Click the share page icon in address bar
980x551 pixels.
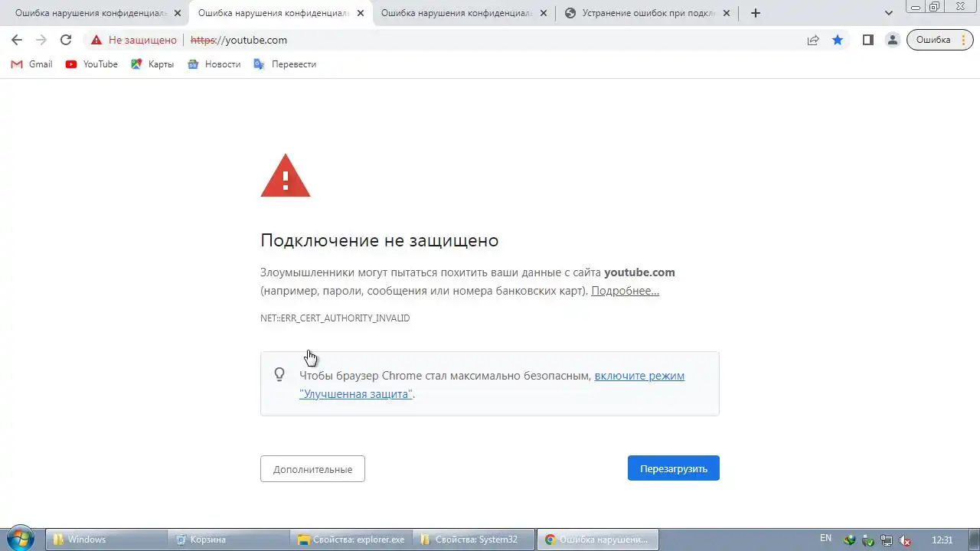point(813,40)
